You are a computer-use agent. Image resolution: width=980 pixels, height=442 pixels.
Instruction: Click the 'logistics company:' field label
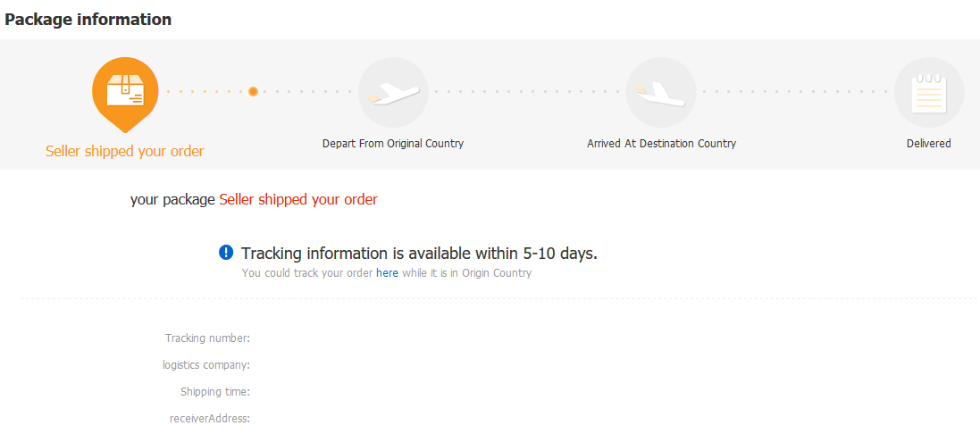click(x=206, y=365)
